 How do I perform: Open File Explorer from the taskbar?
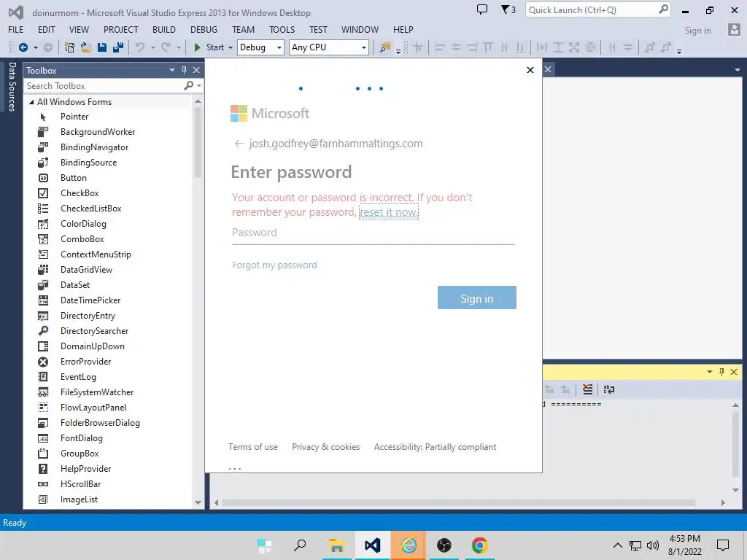(337, 545)
